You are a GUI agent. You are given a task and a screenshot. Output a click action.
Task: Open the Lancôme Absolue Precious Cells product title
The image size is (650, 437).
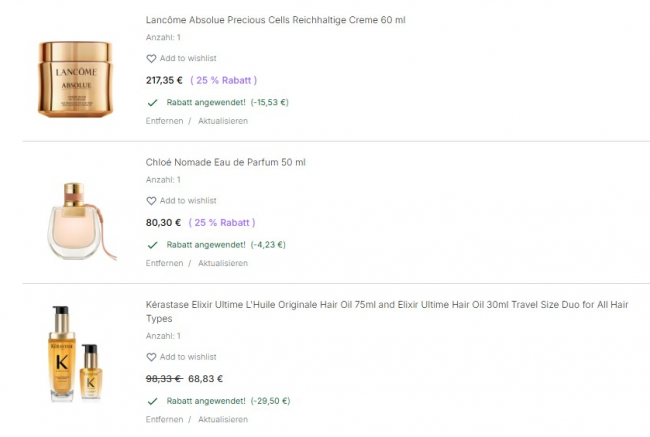275,20
